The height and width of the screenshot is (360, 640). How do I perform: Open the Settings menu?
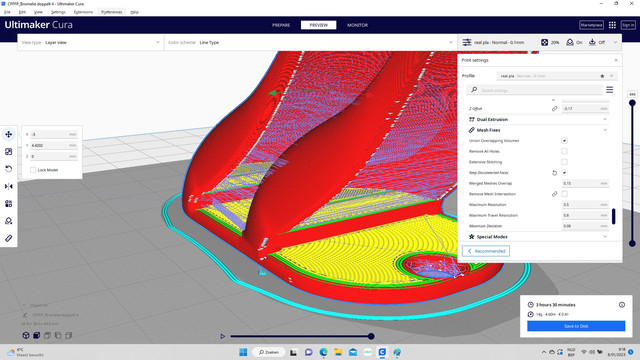[x=58, y=12]
